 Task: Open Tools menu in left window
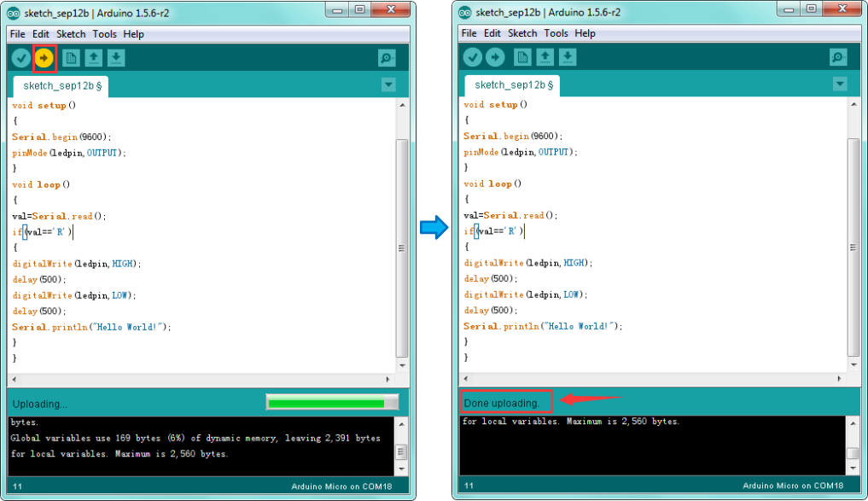click(x=105, y=34)
